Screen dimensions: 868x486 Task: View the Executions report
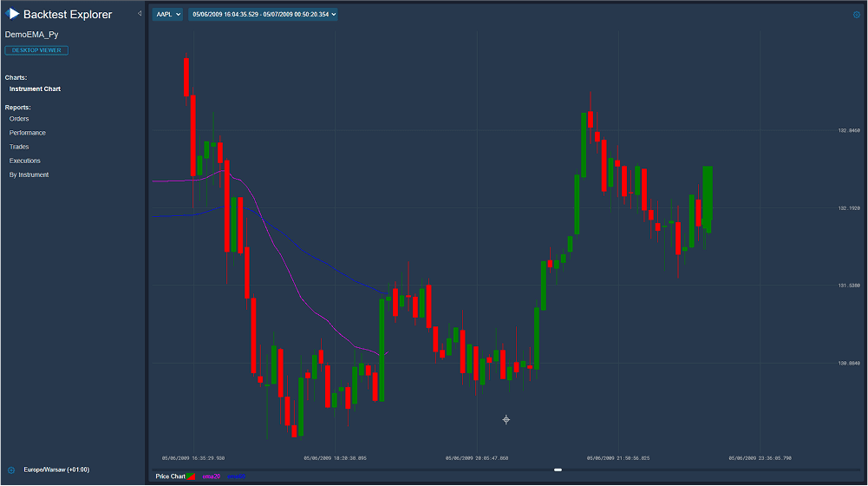(25, 161)
